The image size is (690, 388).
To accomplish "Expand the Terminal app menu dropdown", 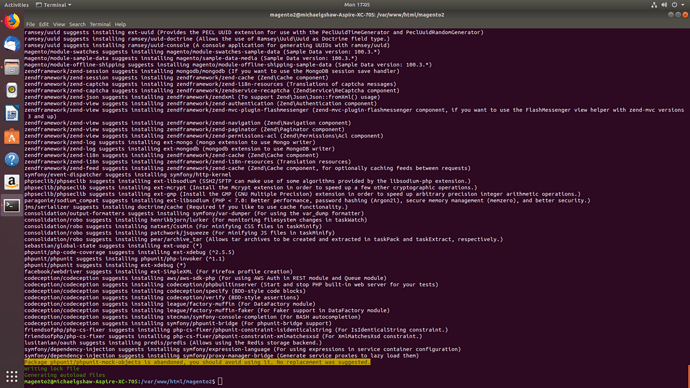I will (54, 5).
